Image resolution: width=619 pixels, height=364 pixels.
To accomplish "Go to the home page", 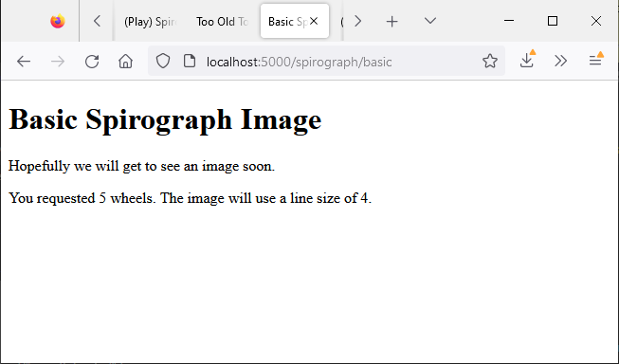I will [x=125, y=62].
